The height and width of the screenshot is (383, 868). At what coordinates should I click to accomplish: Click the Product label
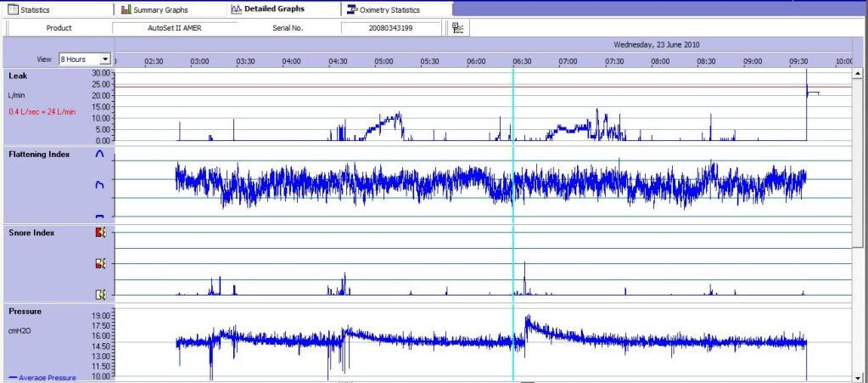pos(59,28)
